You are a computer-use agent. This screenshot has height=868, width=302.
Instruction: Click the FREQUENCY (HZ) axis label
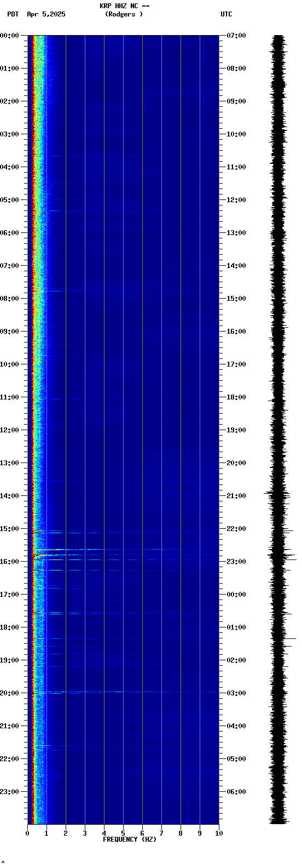coord(130,840)
